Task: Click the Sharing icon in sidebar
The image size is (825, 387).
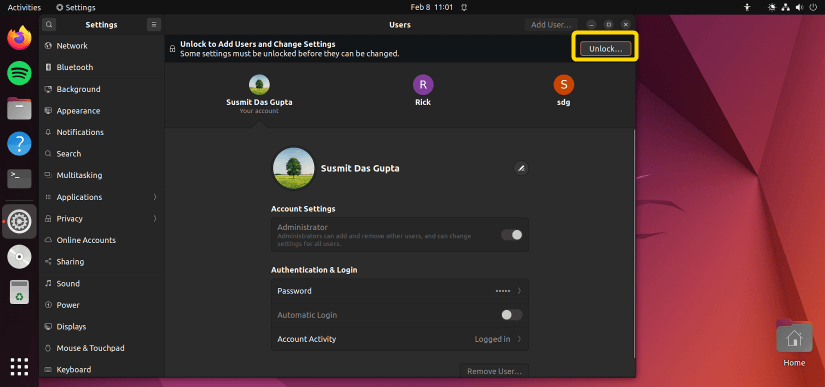Action: pyautogui.click(x=48, y=262)
